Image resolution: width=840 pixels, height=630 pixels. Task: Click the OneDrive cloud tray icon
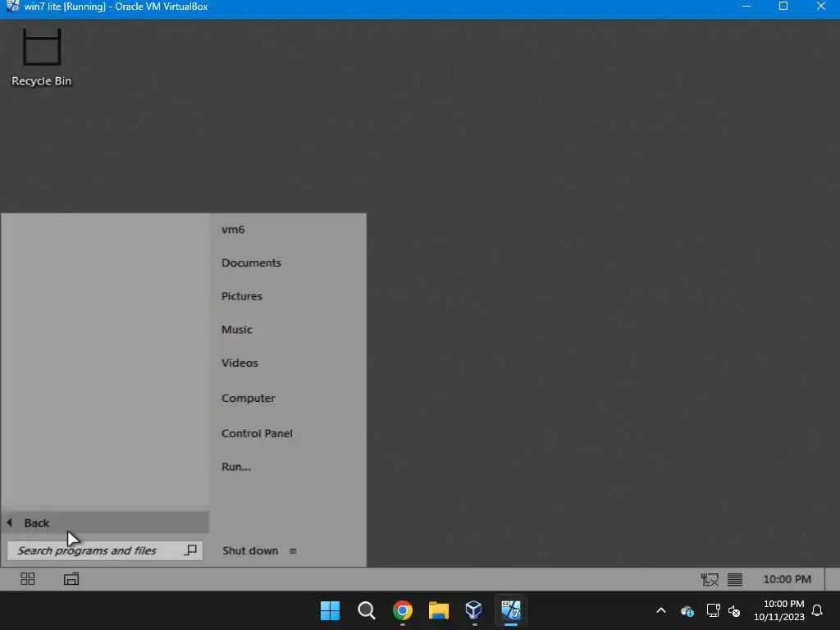coord(687,610)
